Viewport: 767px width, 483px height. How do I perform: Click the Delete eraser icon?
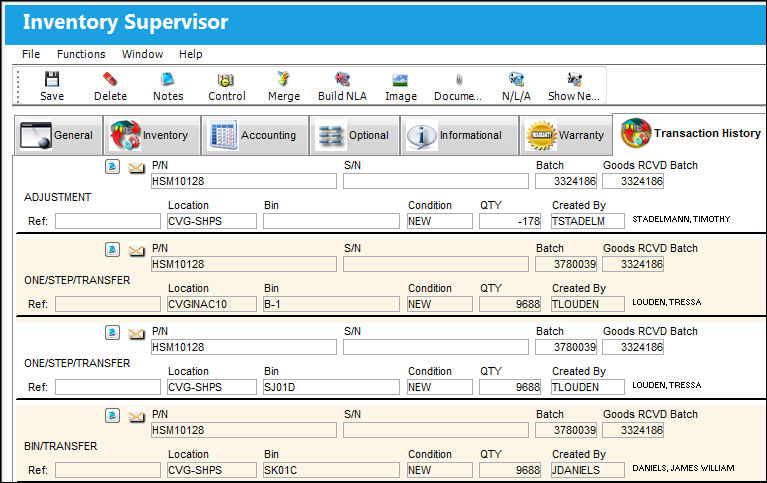pyautogui.click(x=110, y=79)
